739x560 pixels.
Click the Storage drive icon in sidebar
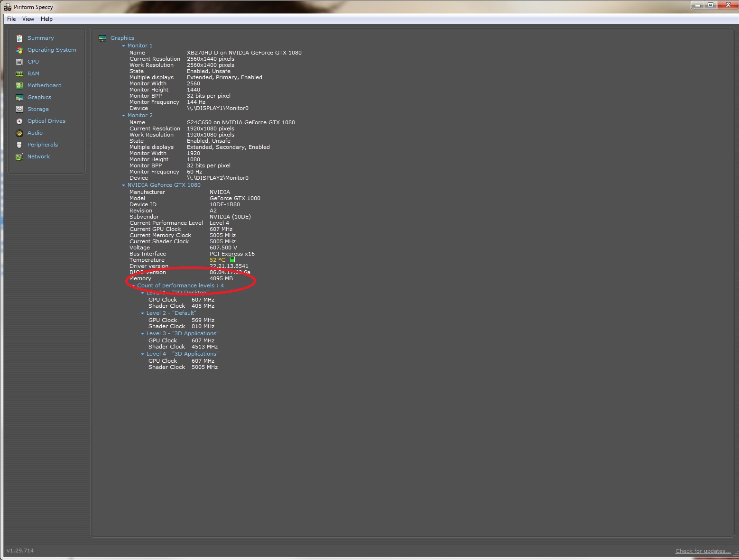tap(19, 109)
